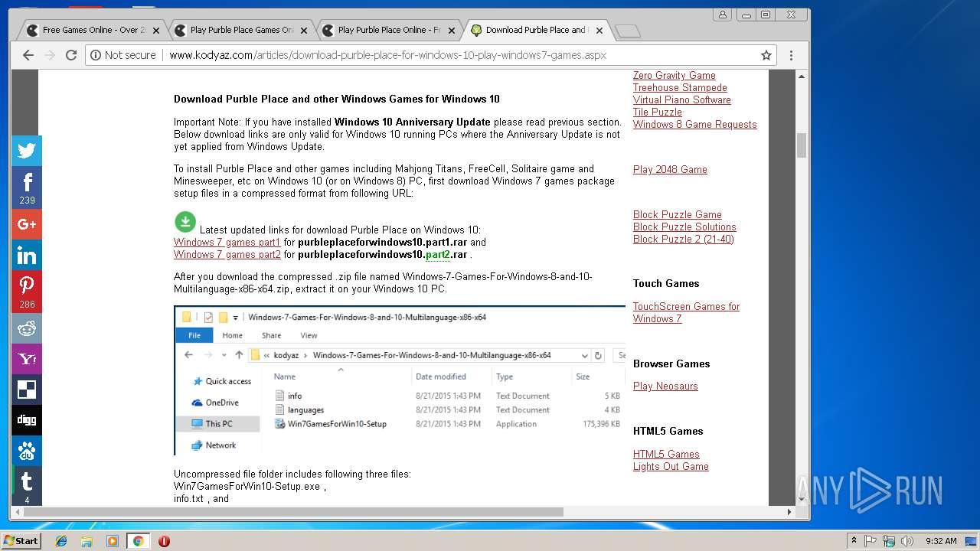Reload the current page
Image resolution: width=980 pixels, height=551 pixels.
(x=71, y=55)
